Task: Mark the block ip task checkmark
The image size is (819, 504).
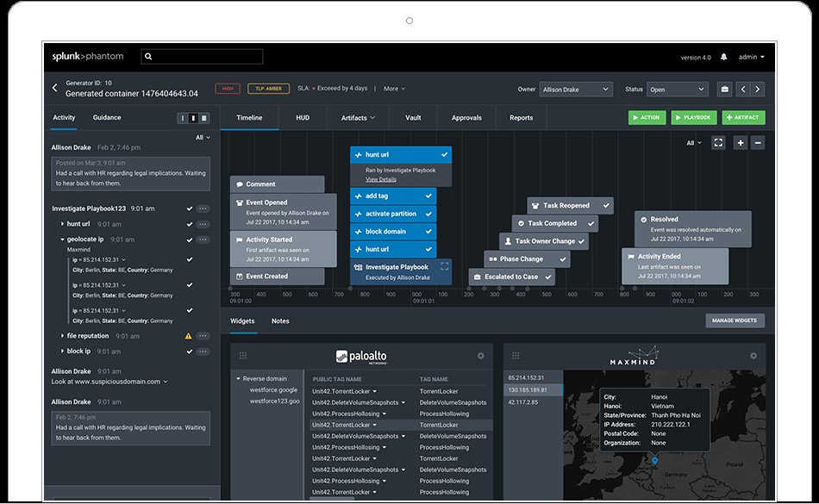Action: [191, 351]
